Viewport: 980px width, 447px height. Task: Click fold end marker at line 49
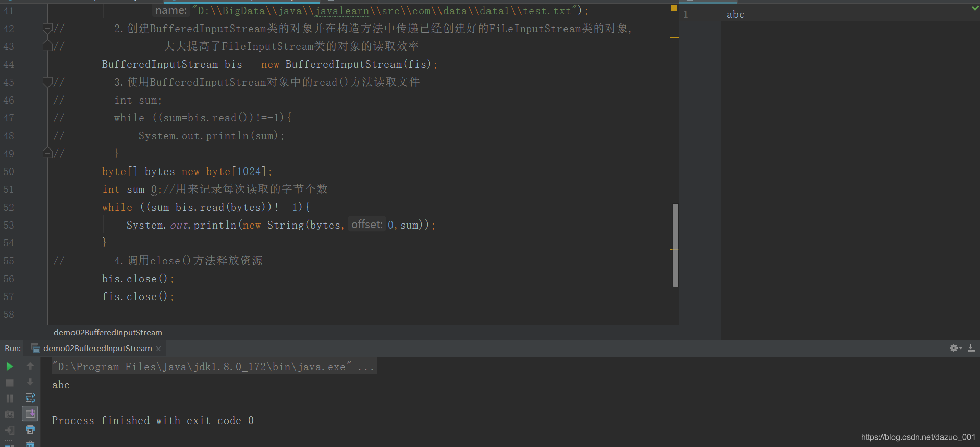(47, 153)
